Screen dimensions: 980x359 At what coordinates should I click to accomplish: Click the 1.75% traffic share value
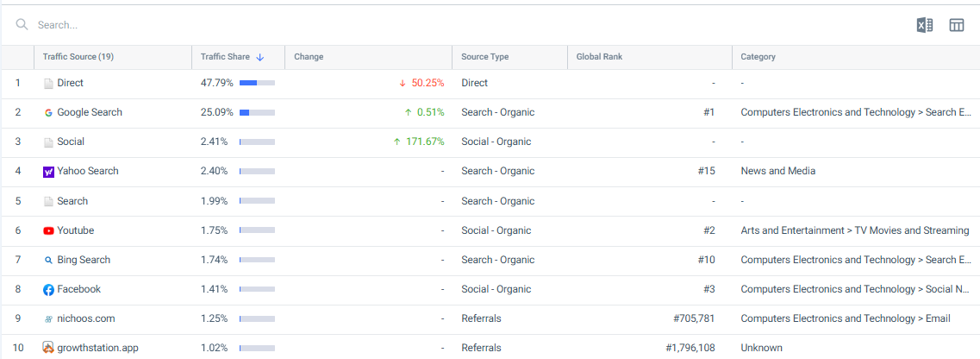point(214,230)
